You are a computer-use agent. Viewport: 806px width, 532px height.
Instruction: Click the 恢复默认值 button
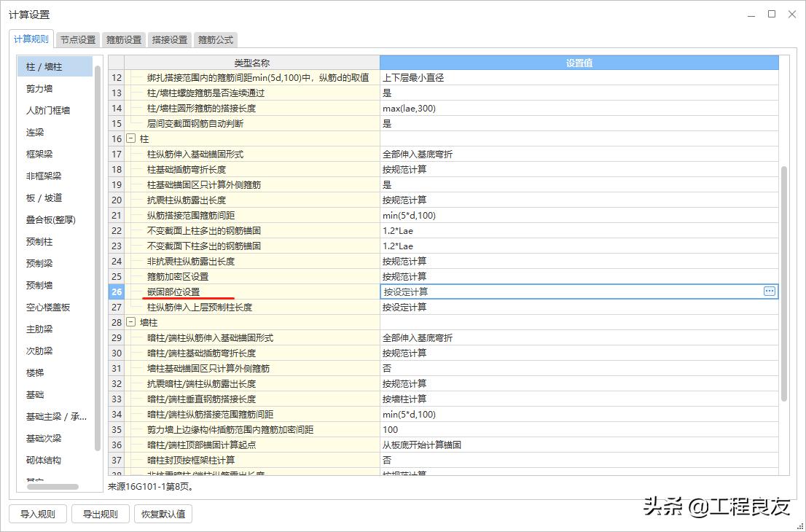tap(163, 513)
